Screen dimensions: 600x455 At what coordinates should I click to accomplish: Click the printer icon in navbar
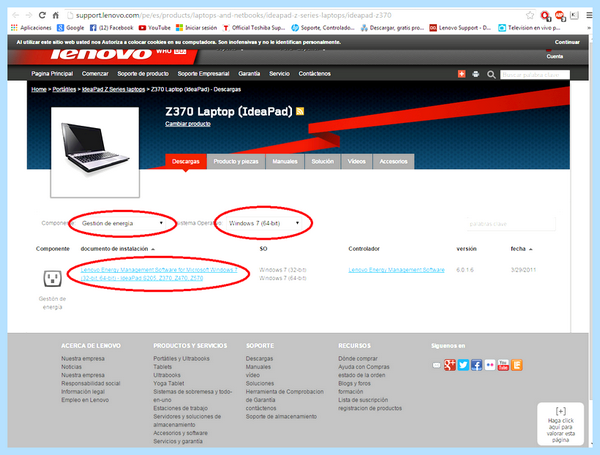point(476,74)
